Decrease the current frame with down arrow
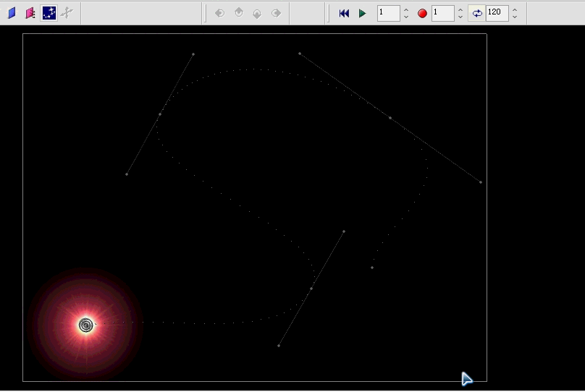Image resolution: width=585 pixels, height=392 pixels. coord(406,17)
